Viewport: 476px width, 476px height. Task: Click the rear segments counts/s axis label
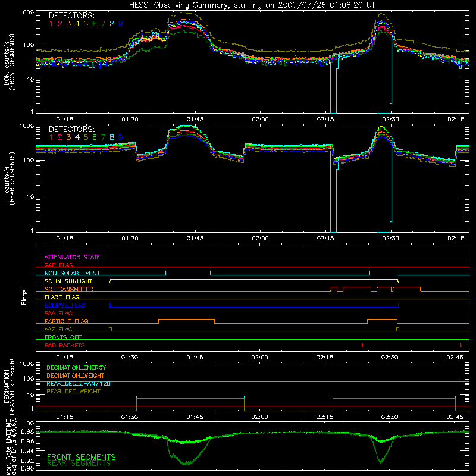pos(9,178)
